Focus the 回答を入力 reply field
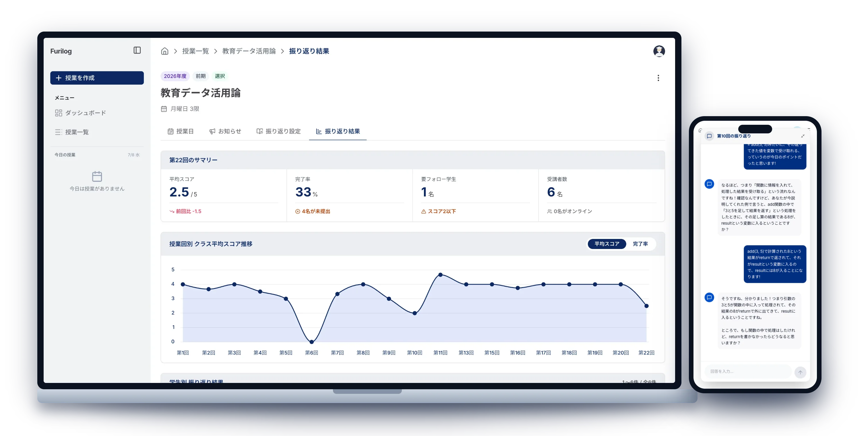868x436 pixels. [748, 372]
